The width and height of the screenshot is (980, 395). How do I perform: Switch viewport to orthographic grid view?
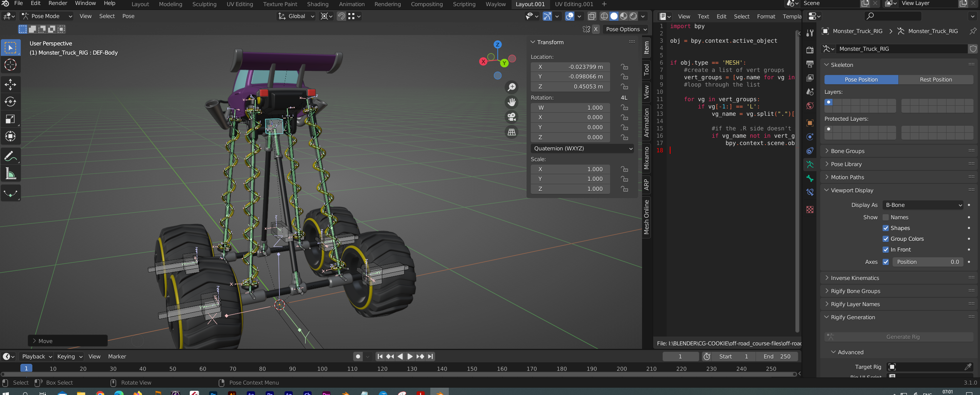click(x=512, y=132)
